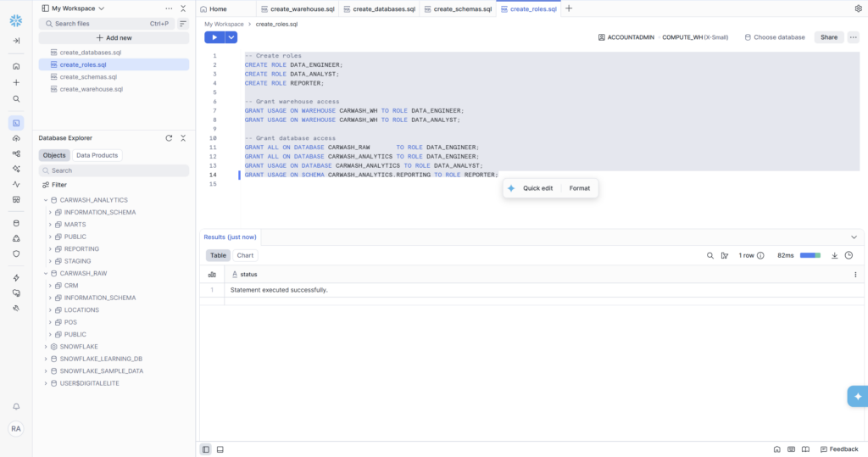Open the Home tab
The image size is (868, 457).
pos(213,9)
